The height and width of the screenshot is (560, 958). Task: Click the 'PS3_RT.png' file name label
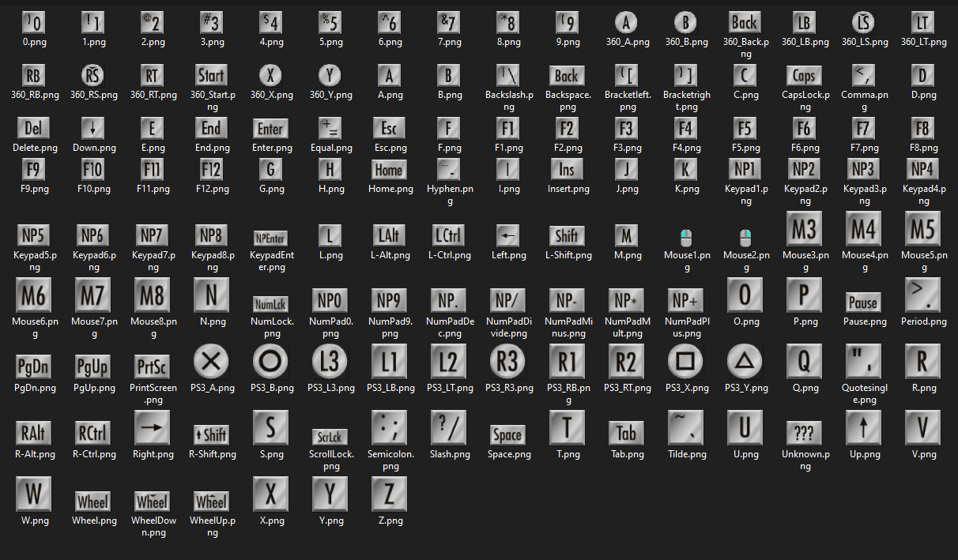click(x=628, y=388)
